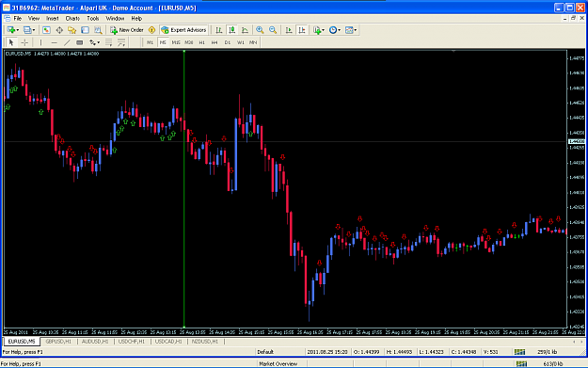Image resolution: width=588 pixels, height=368 pixels.
Task: Click the New Order button
Action: (x=127, y=30)
